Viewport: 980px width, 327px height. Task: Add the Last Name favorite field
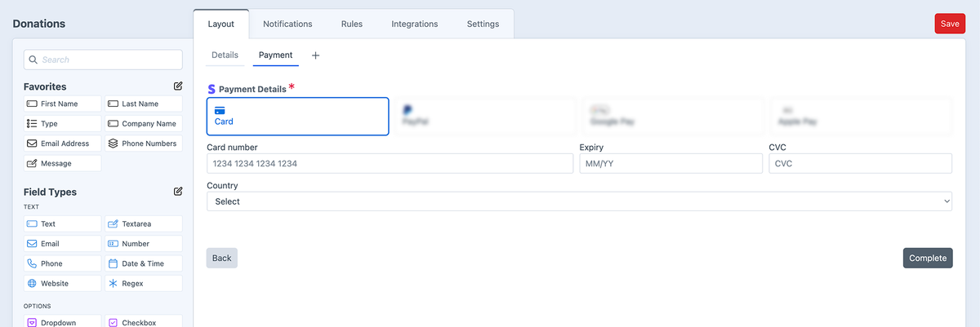[x=144, y=104]
